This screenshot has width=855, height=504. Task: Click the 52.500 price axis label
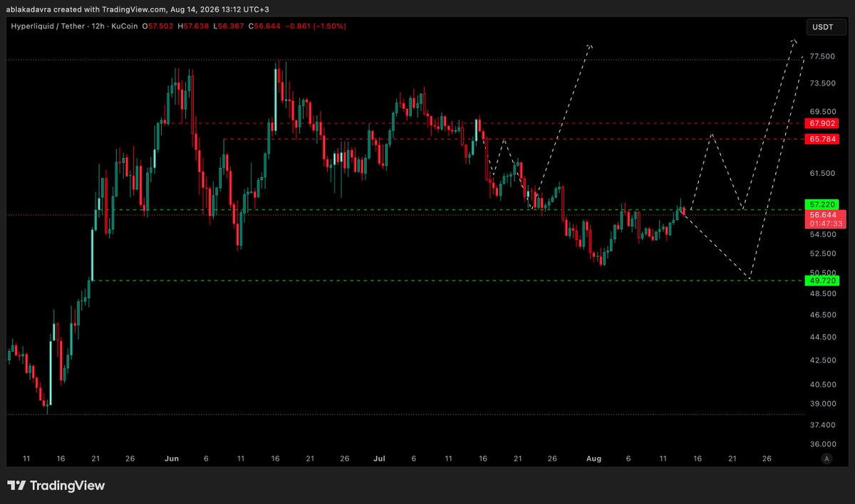[822, 253]
